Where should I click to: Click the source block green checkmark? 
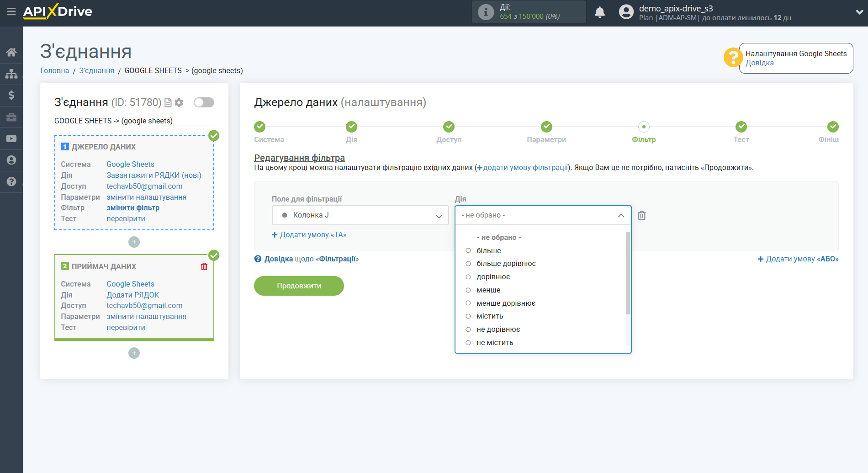pyautogui.click(x=214, y=136)
